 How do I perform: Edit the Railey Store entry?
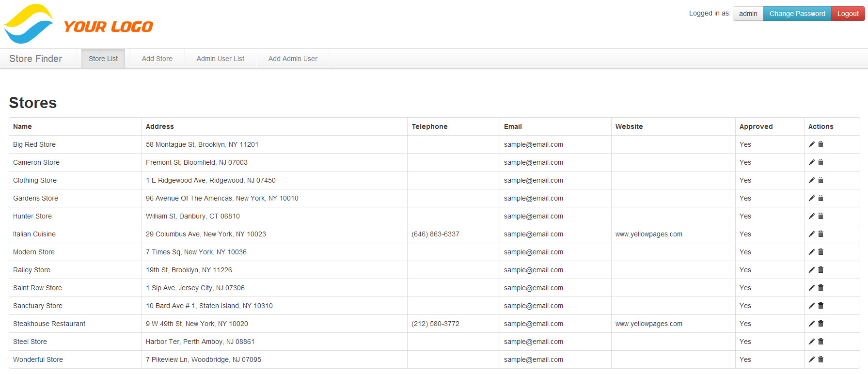pyautogui.click(x=812, y=270)
